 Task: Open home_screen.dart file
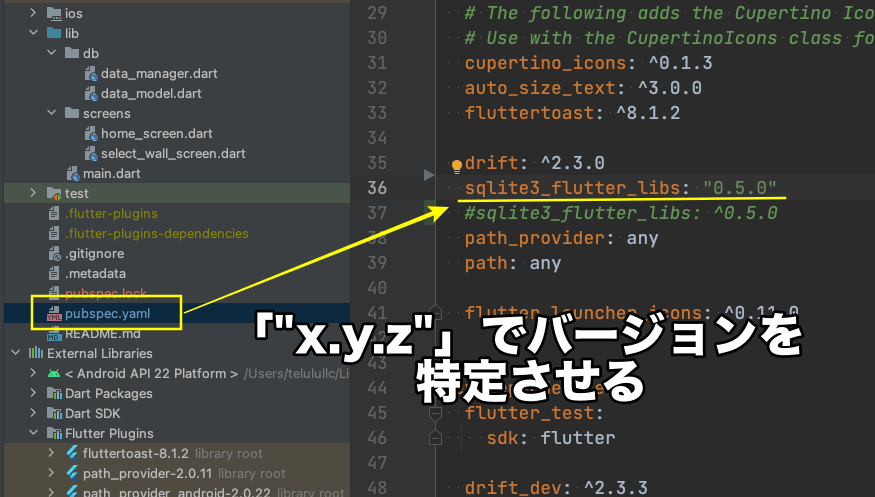pyautogui.click(x=157, y=133)
